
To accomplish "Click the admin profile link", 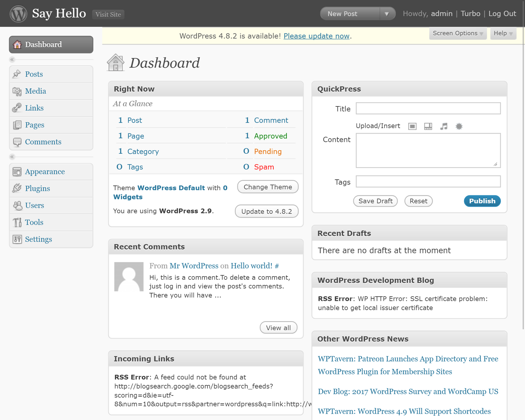I will pos(442,14).
